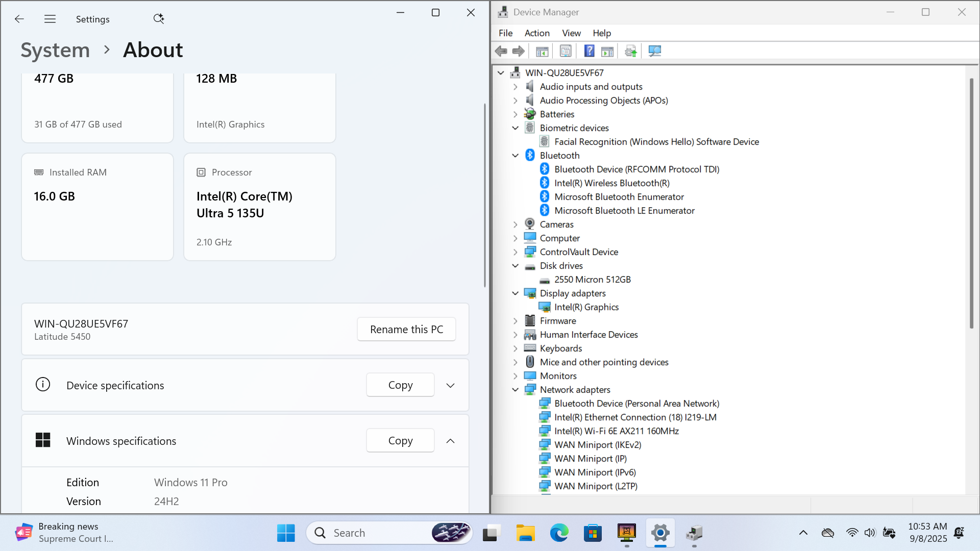The width and height of the screenshot is (980, 551).
Task: Copy the Device specifications
Action: pos(400,385)
